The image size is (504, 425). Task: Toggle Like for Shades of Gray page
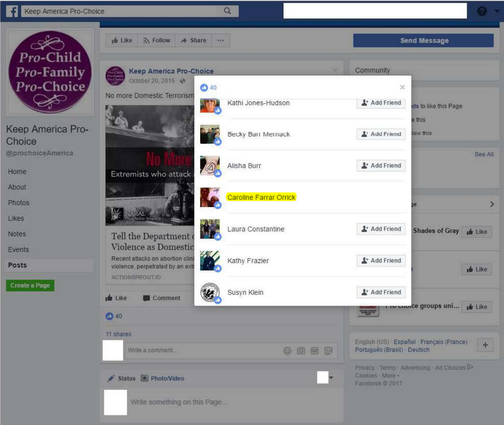476,232
